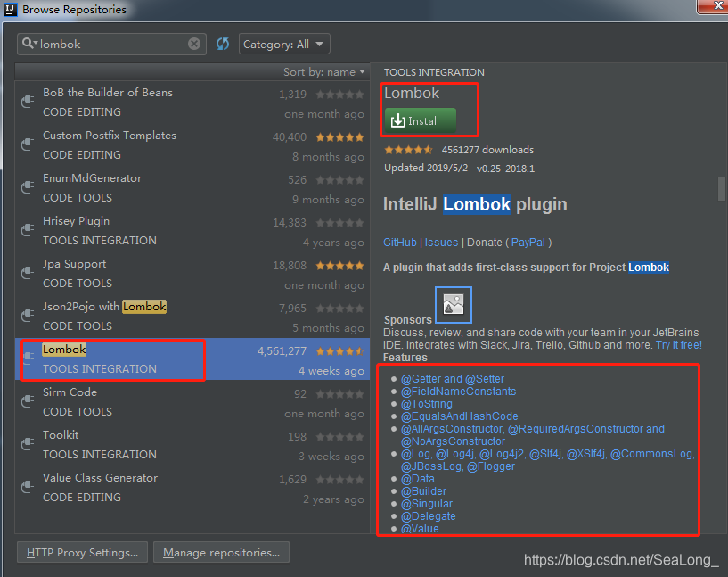Click plugin icon of BoB the Builder of Beans
The image size is (728, 577).
coord(28,102)
